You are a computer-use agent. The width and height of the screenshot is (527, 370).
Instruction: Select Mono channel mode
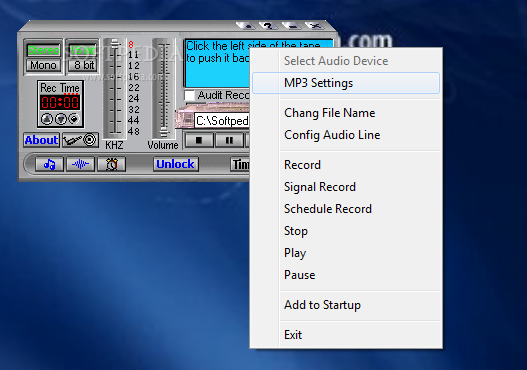pyautogui.click(x=44, y=65)
